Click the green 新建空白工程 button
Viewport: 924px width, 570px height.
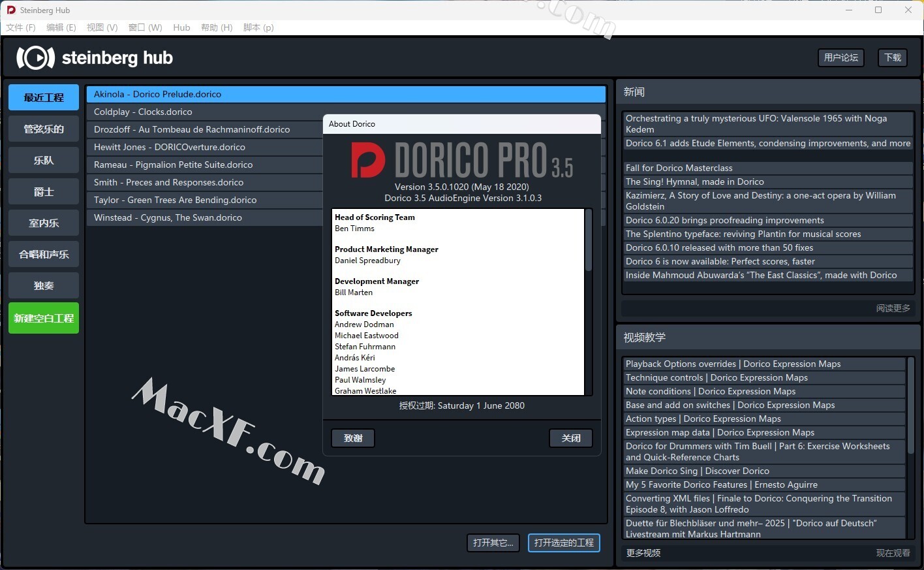coord(44,318)
